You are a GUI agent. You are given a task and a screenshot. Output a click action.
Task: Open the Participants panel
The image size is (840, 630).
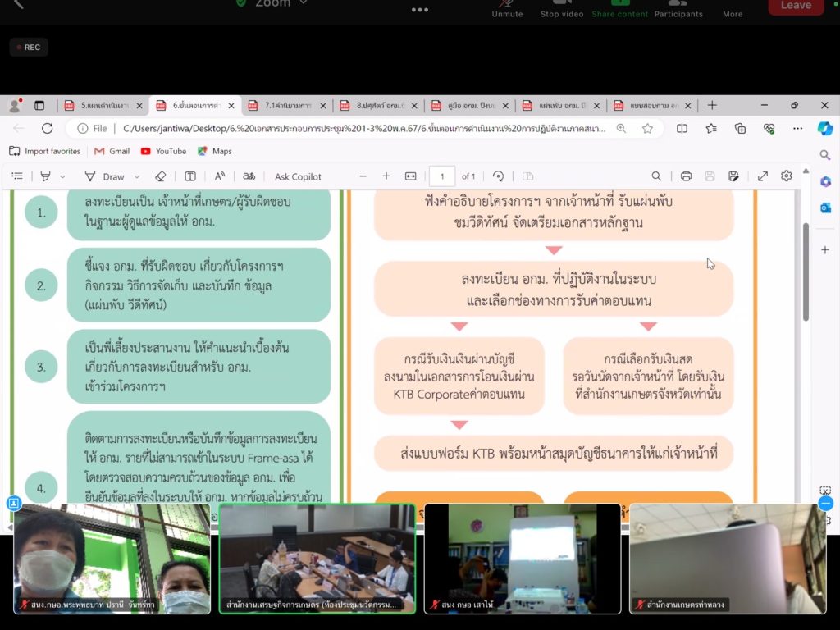[x=678, y=9]
